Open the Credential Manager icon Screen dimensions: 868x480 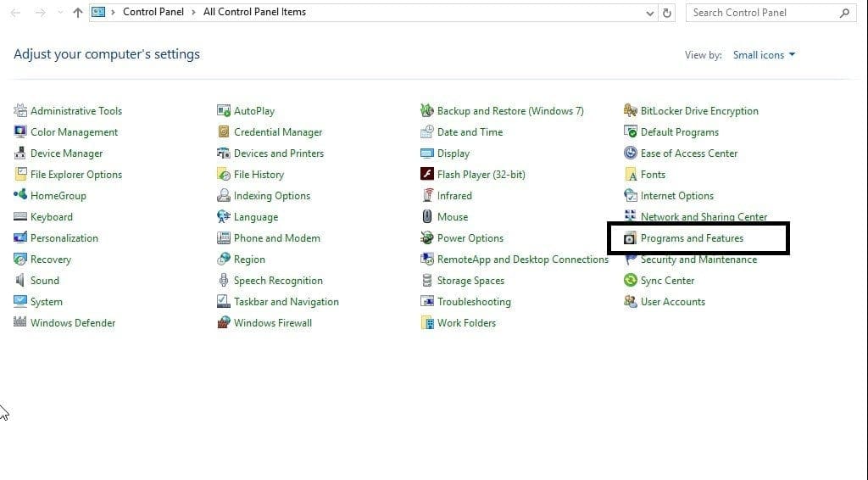point(223,131)
